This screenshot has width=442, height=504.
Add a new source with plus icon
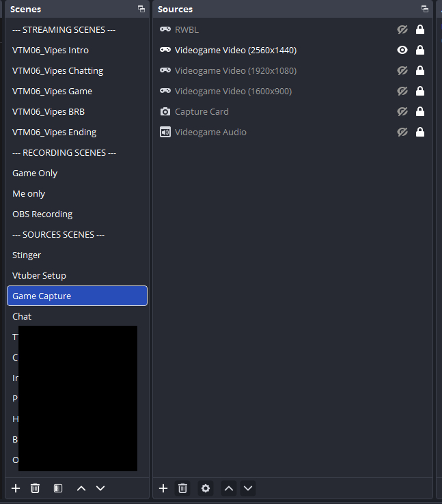[163, 488]
